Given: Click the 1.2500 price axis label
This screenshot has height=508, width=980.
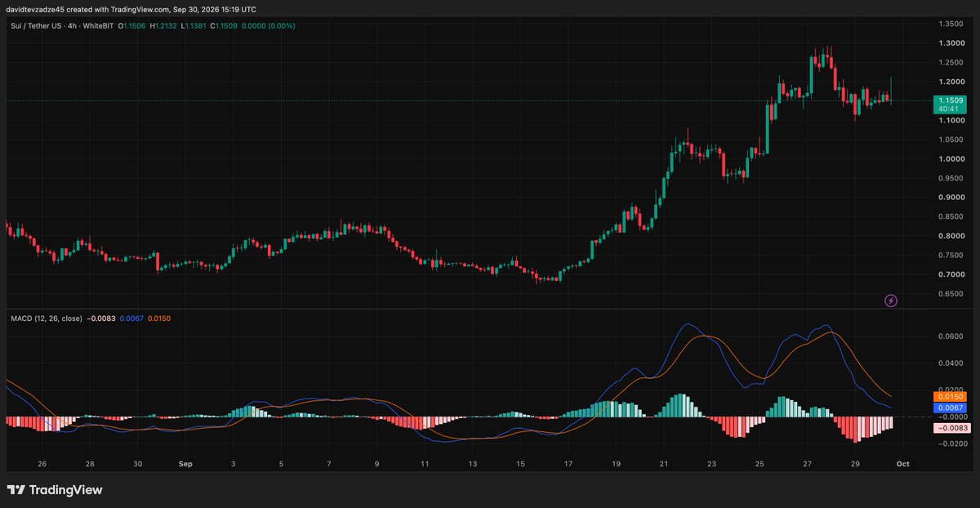Looking at the screenshot, I should point(949,62).
